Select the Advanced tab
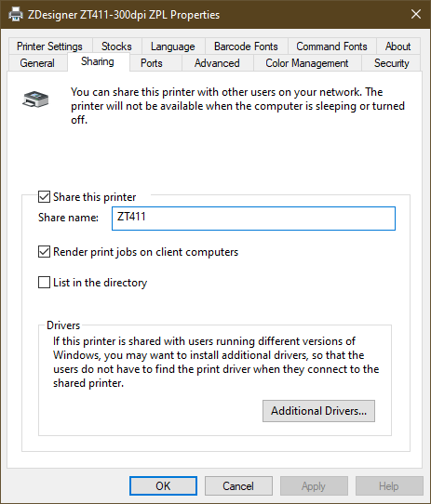 (217, 63)
